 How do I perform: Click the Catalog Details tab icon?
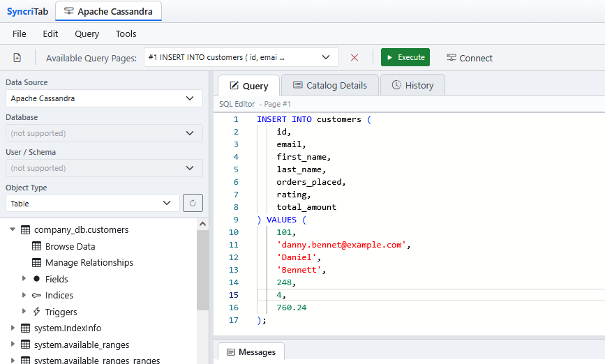(297, 85)
